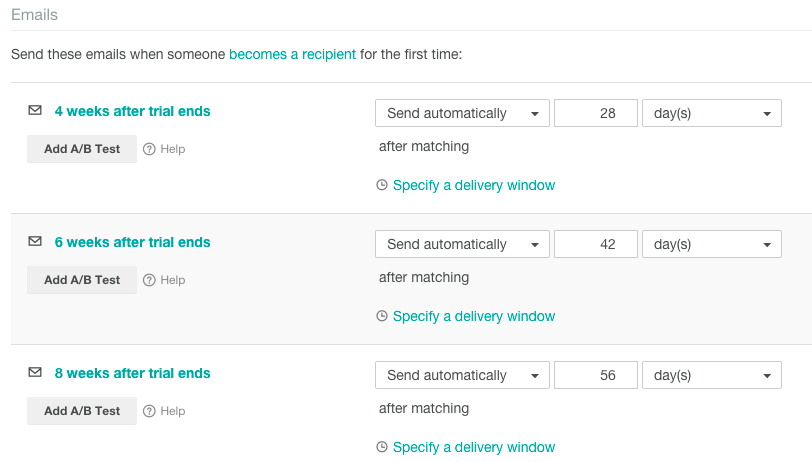The height and width of the screenshot is (462, 812).
Task: Open Send automatically dropdown for 8 weeks email
Action: pyautogui.click(x=462, y=376)
